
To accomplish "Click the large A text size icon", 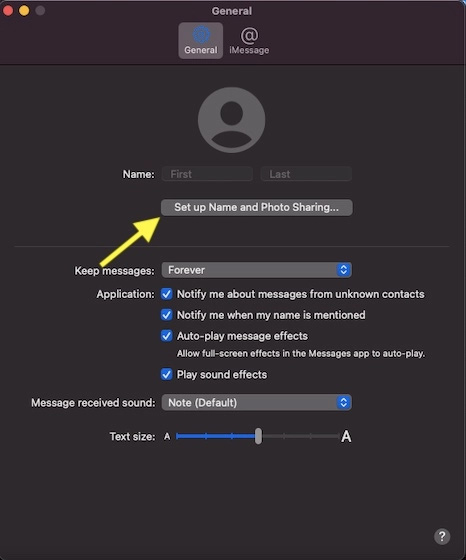I will [x=346, y=436].
